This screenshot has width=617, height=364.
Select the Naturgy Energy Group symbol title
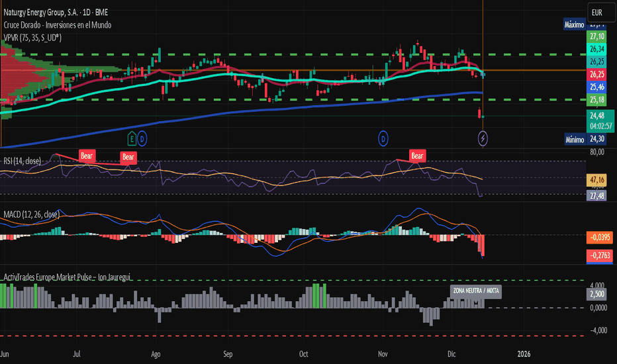[56, 13]
